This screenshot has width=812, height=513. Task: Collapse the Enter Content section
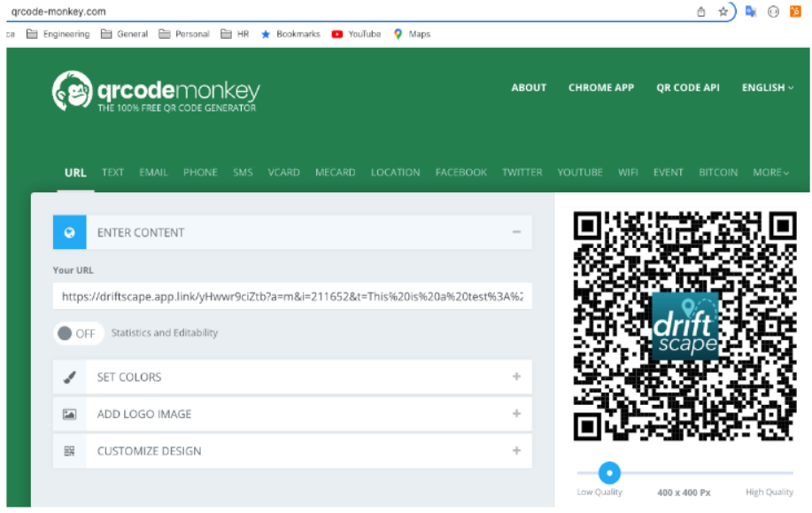coord(516,232)
